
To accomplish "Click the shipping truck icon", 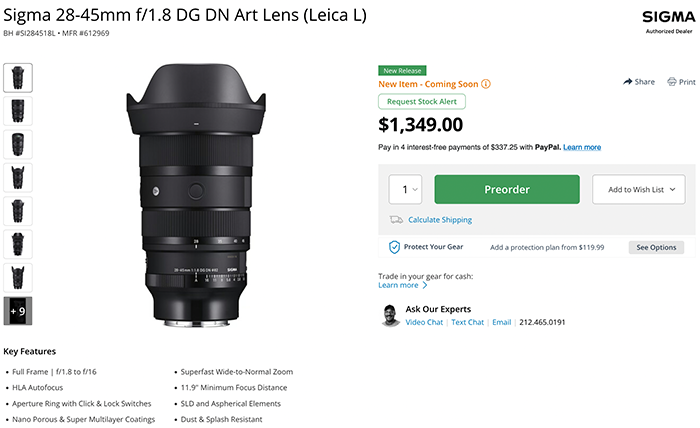I will [x=397, y=220].
